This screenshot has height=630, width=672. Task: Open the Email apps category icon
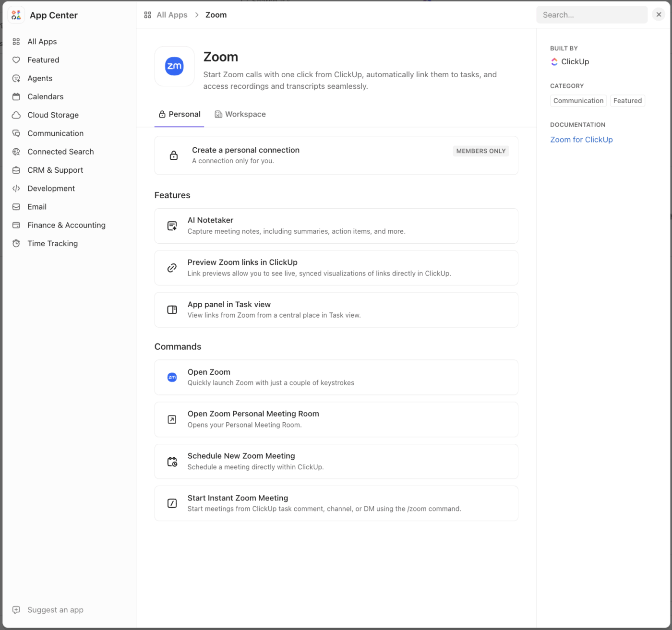(x=16, y=206)
